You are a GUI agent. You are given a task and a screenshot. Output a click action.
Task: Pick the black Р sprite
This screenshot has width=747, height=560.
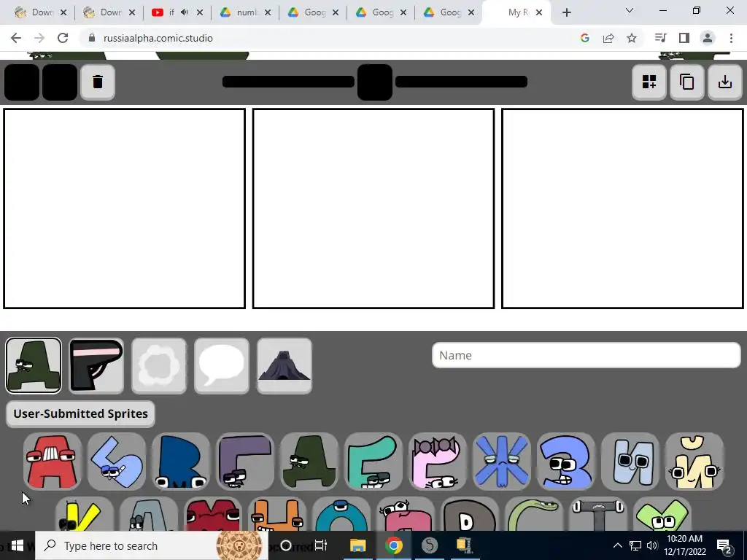click(470, 514)
